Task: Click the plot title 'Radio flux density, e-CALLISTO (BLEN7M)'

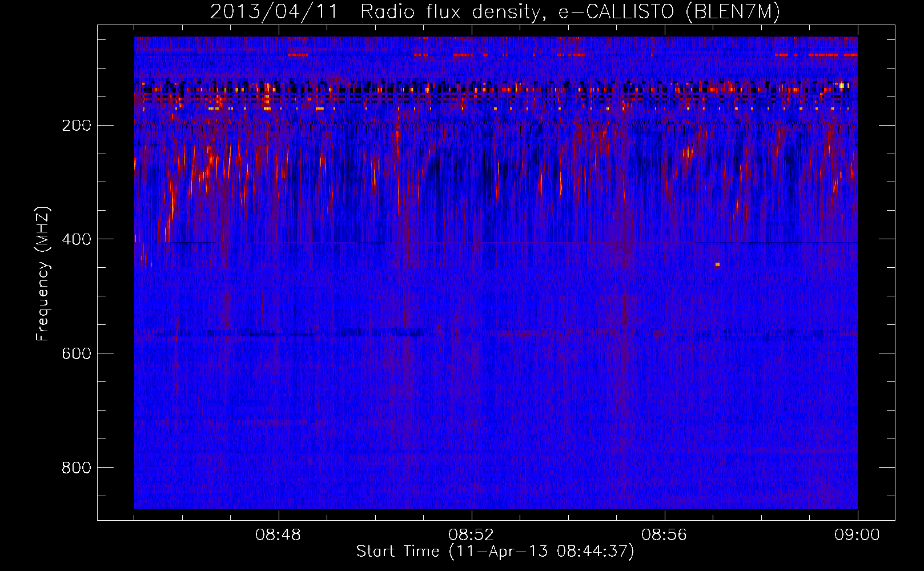Action: coord(570,11)
